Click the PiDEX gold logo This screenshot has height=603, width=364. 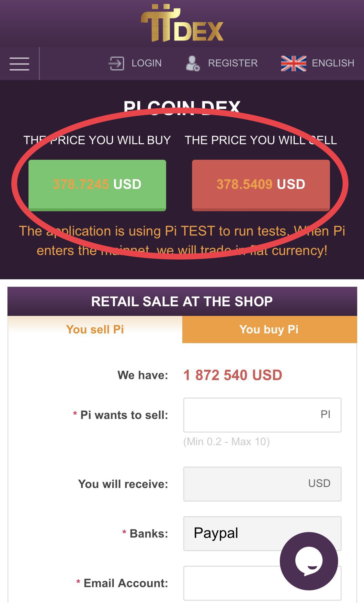coord(182,23)
